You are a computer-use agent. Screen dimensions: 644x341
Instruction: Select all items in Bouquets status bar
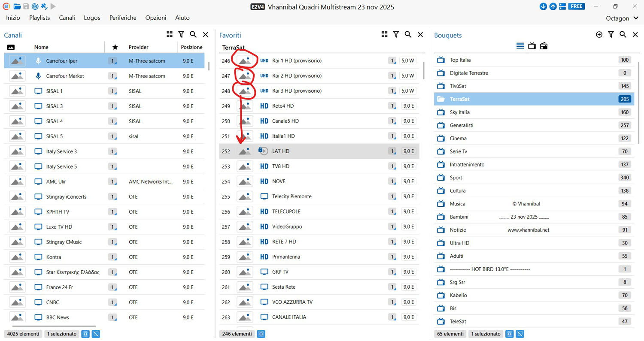pyautogui.click(x=509, y=334)
